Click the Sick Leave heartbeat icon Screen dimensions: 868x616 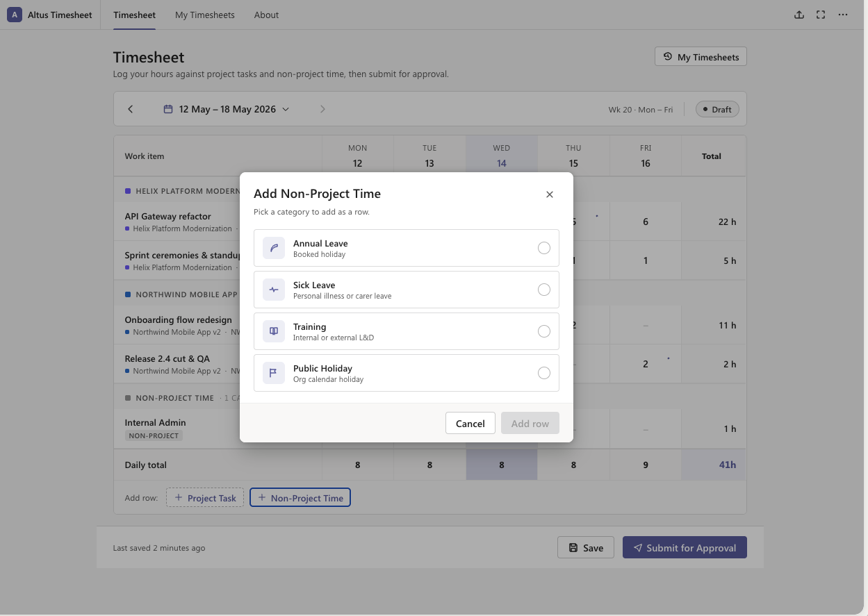click(x=274, y=290)
